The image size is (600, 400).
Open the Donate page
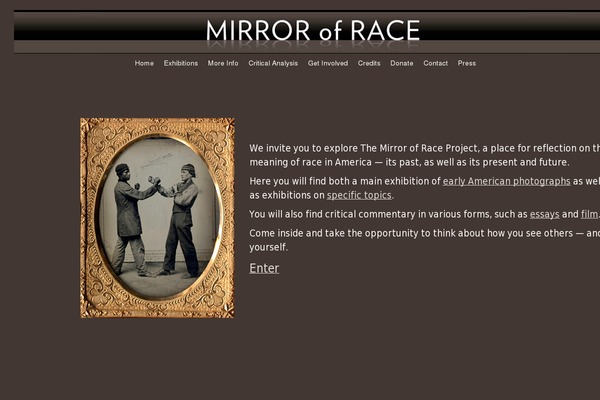(401, 63)
